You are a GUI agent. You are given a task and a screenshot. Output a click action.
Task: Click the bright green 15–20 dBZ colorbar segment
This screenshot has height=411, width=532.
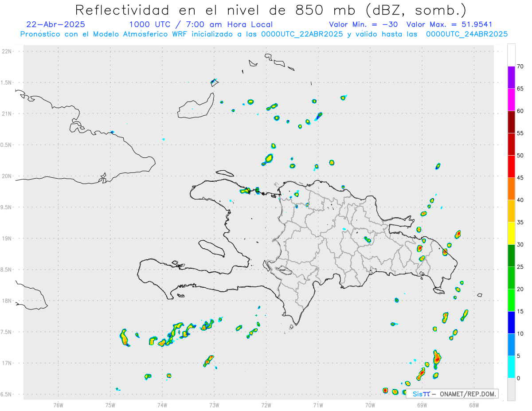(x=511, y=300)
